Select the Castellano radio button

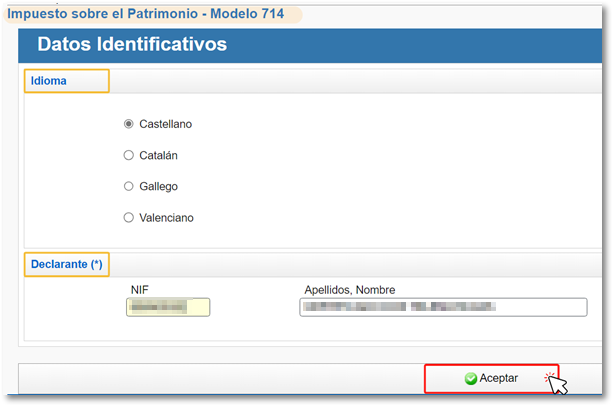pyautogui.click(x=128, y=124)
